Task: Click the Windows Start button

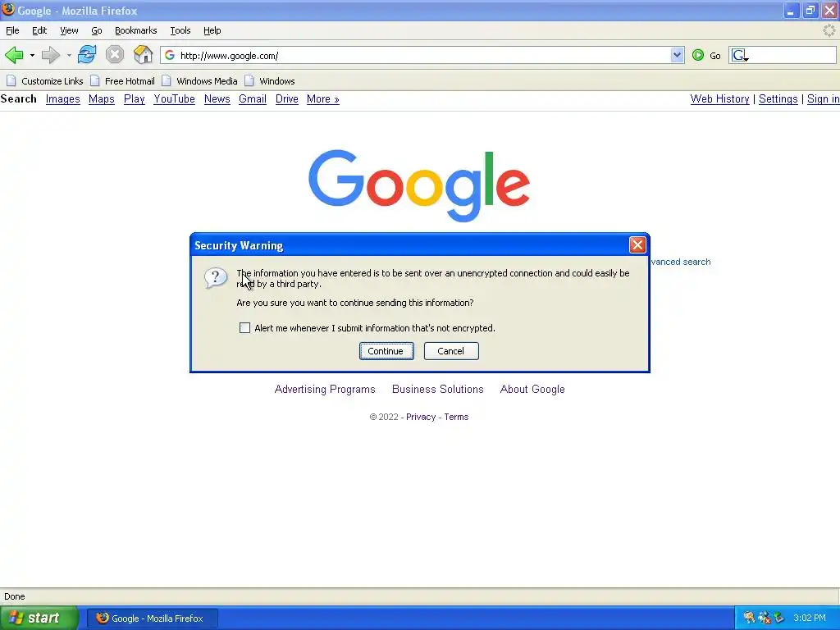Action: click(x=39, y=618)
